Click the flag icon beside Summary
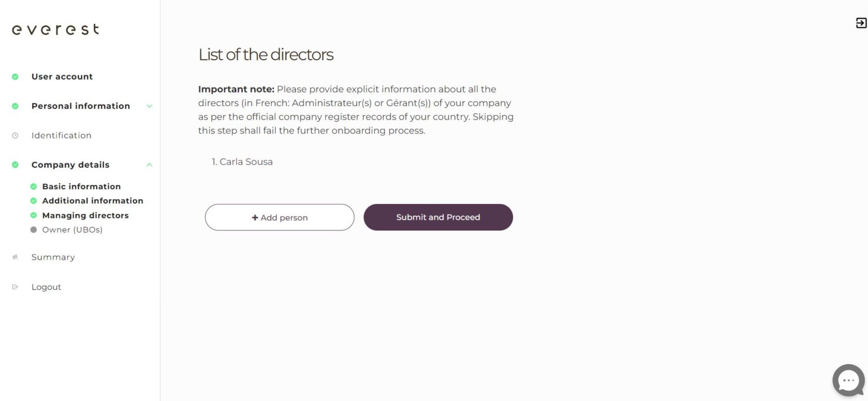868x401 pixels. tap(15, 257)
